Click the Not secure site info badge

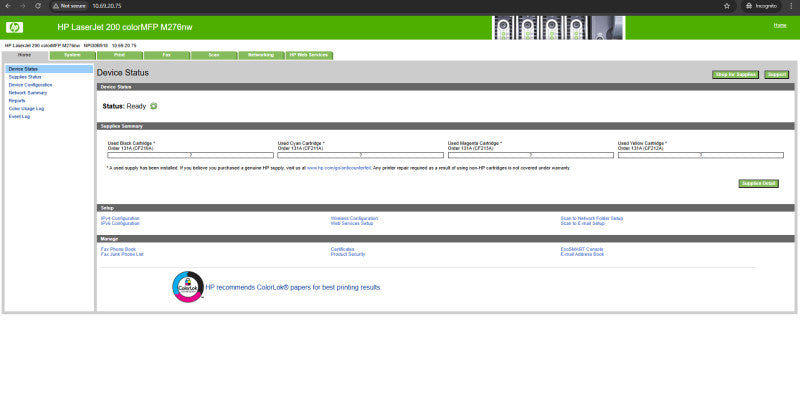(69, 6)
